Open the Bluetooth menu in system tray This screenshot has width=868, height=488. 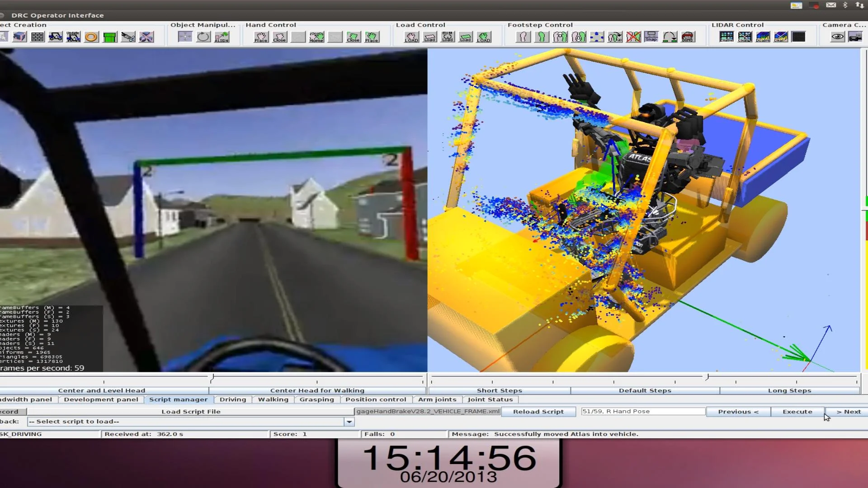coord(845,5)
